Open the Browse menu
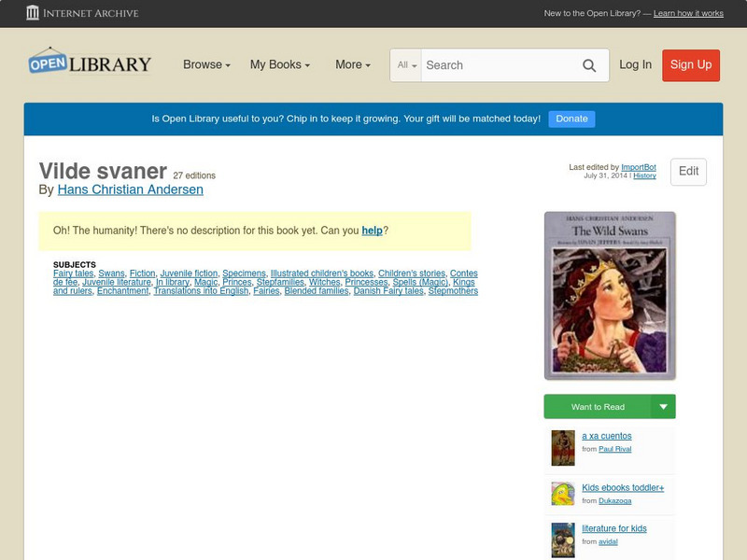The image size is (747, 560). pos(206,64)
